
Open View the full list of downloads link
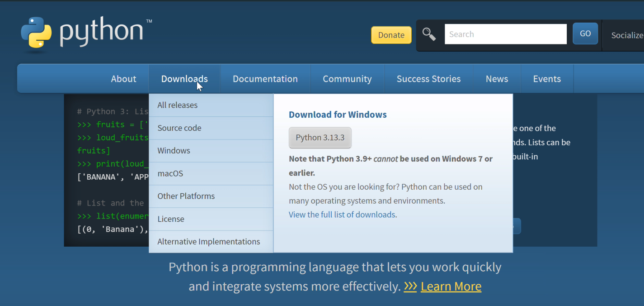tap(342, 215)
